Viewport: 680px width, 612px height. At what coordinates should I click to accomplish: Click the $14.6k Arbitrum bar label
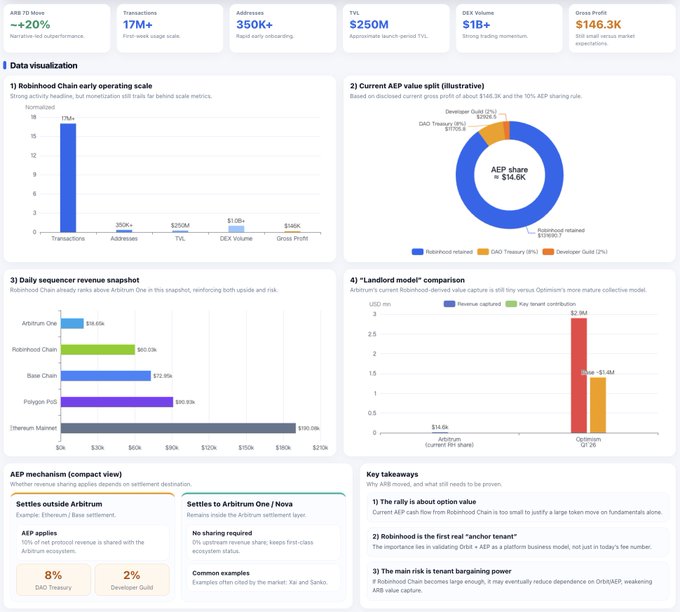[x=440, y=427]
